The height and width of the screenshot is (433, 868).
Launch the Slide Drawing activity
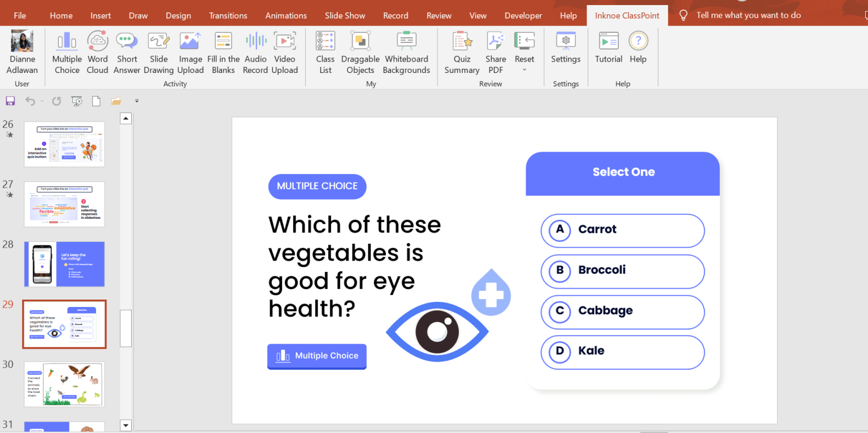point(158,51)
